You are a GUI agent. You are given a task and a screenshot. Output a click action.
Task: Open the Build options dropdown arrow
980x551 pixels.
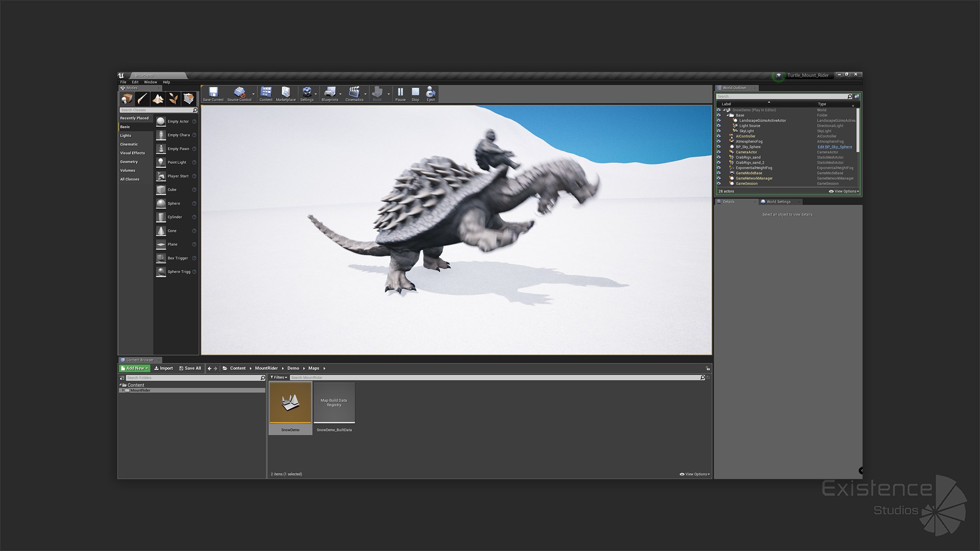coord(388,94)
